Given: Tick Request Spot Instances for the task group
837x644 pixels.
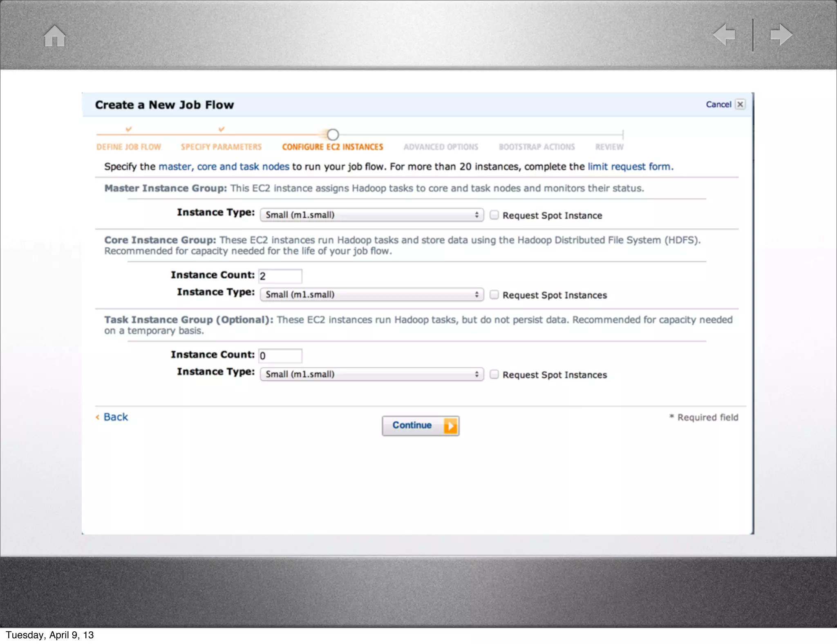Looking at the screenshot, I should [x=494, y=374].
